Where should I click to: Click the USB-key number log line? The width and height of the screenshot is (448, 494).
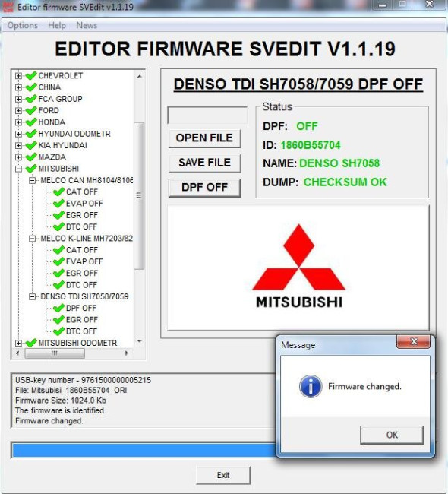(83, 380)
